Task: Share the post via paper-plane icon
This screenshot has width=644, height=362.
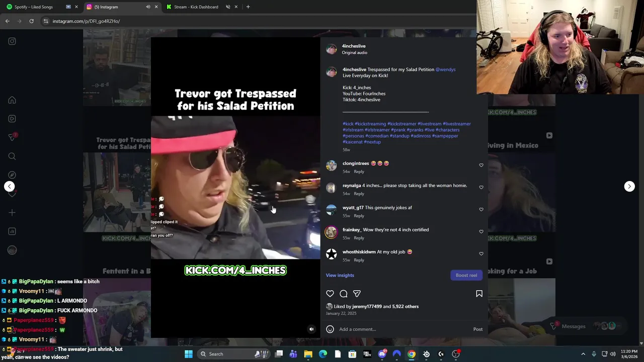Action: pos(357,294)
